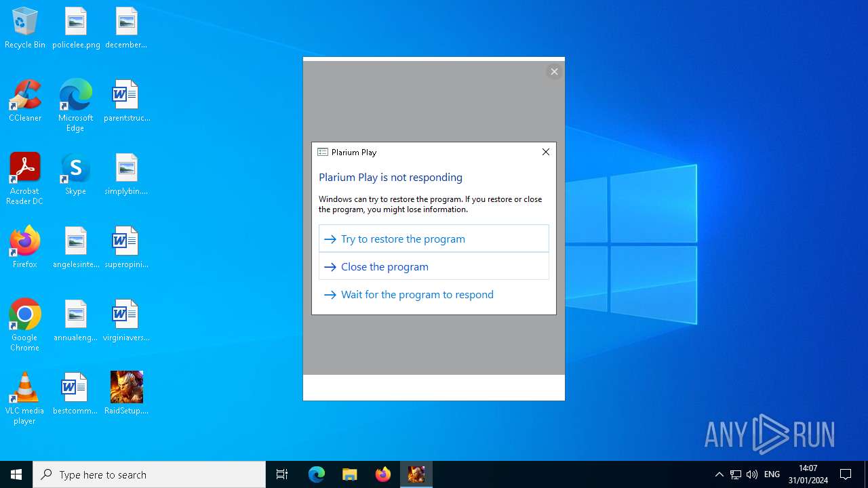Open Edge from the taskbar
Viewport: 868px width, 488px height.
[317, 474]
